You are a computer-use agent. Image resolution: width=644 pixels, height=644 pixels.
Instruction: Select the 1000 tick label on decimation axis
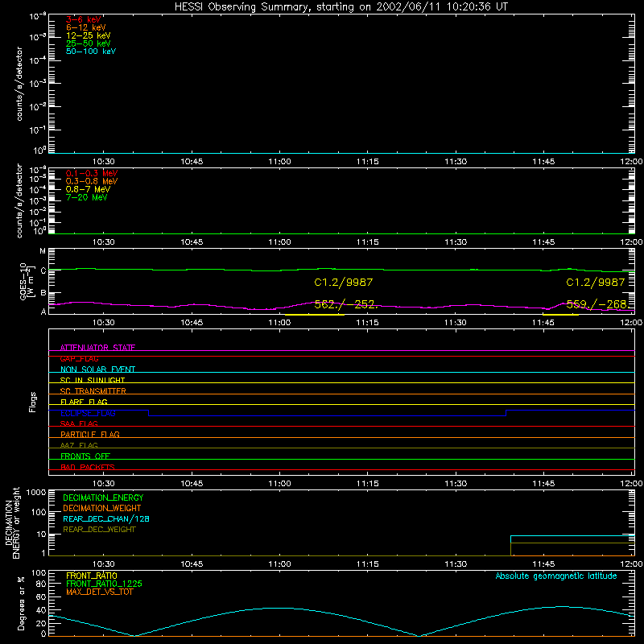coord(36,493)
